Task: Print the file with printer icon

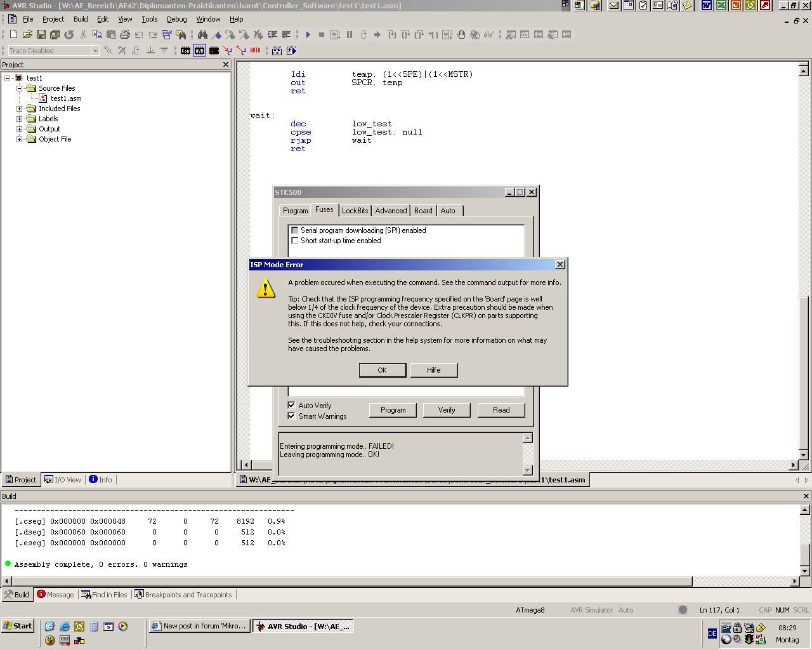Action: point(125,34)
